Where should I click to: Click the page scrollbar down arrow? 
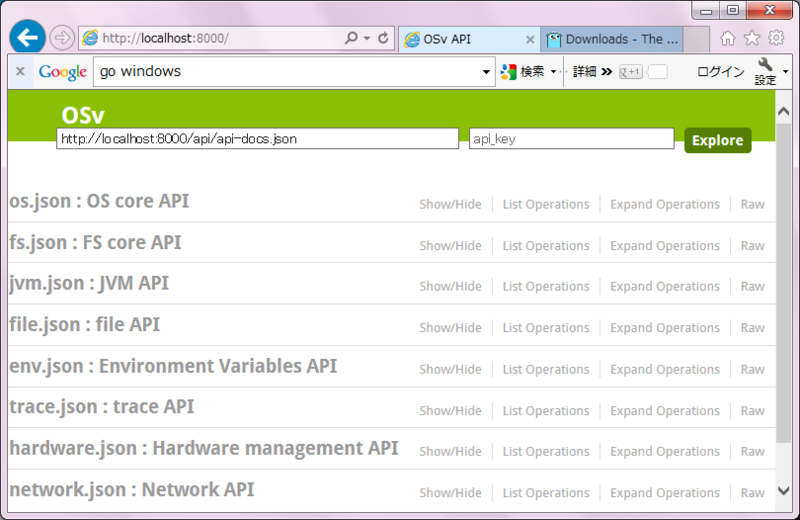(x=784, y=491)
